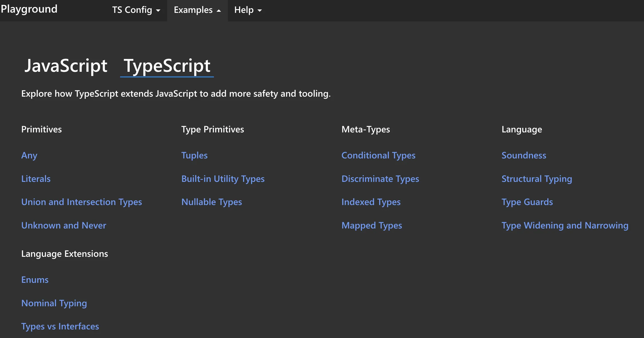This screenshot has height=338, width=644.
Task: Open the Literals example link
Action: click(x=36, y=179)
